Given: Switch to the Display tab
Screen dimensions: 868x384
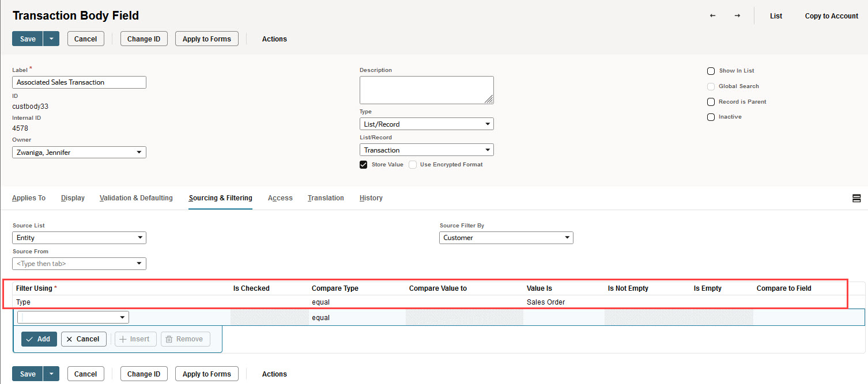Looking at the screenshot, I should tap(73, 197).
